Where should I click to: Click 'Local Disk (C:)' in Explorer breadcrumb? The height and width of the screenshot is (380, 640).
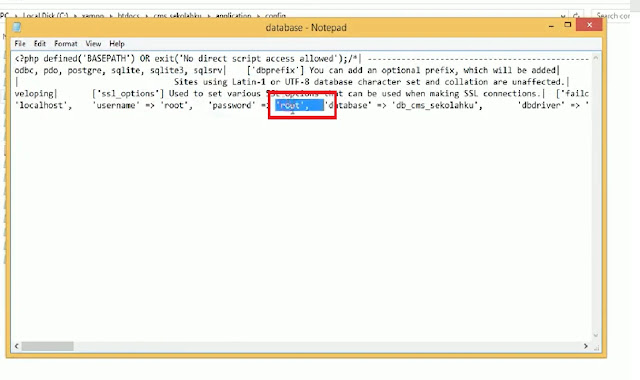coord(45,16)
